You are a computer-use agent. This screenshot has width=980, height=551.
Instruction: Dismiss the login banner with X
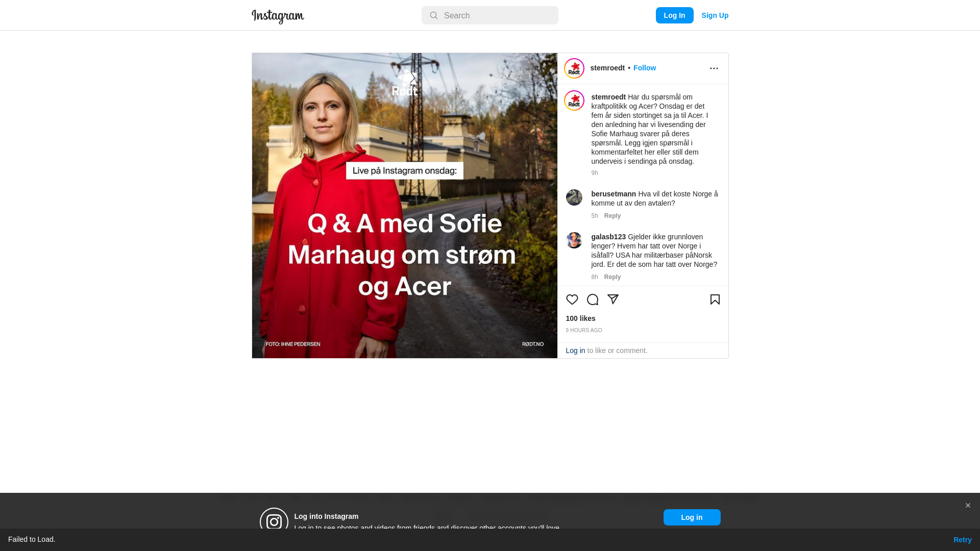[x=968, y=506]
